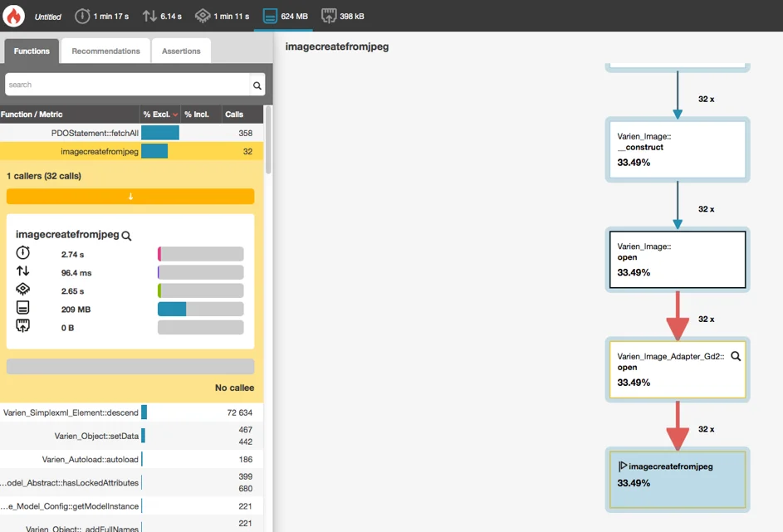Click the function list vertical scrollbar
Viewport: 783px width, 532px height.
(268, 141)
